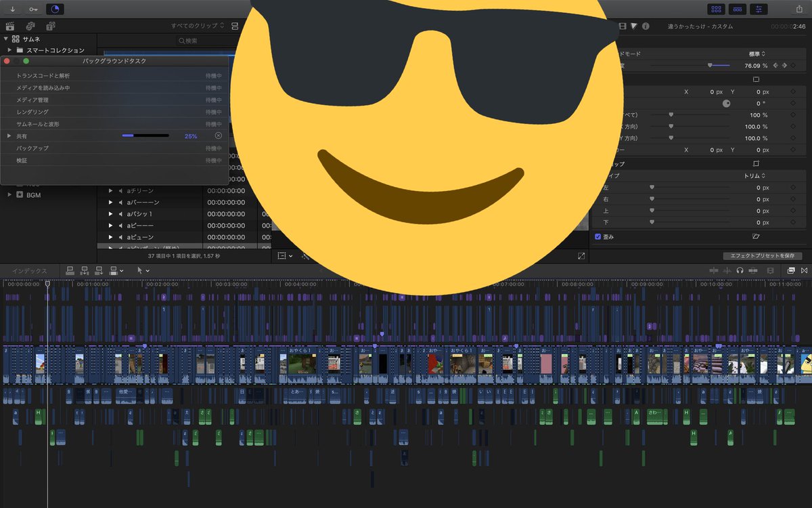Click エフェクトプリセットを保存 button
Viewport: 812px width, 508px height.
(x=763, y=256)
